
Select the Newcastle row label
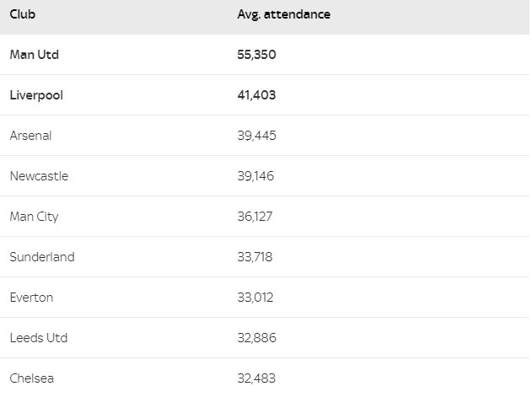[39, 176]
